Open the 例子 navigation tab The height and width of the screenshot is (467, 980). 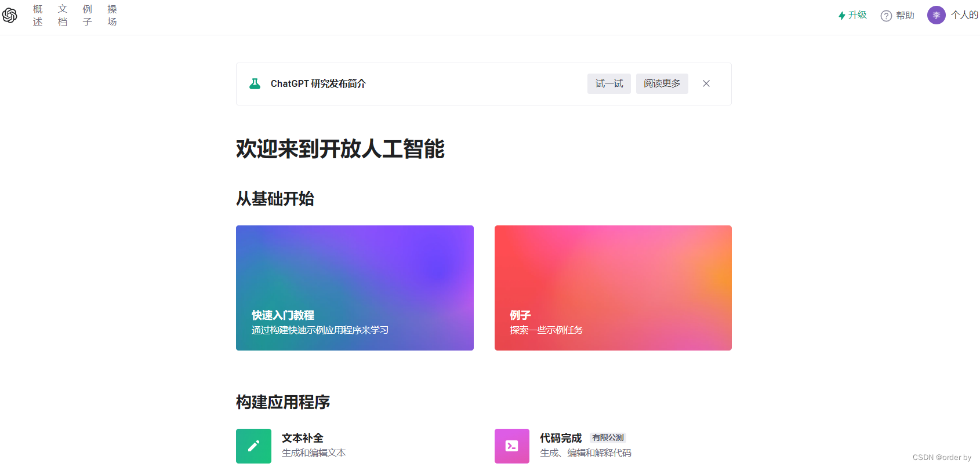(88, 16)
